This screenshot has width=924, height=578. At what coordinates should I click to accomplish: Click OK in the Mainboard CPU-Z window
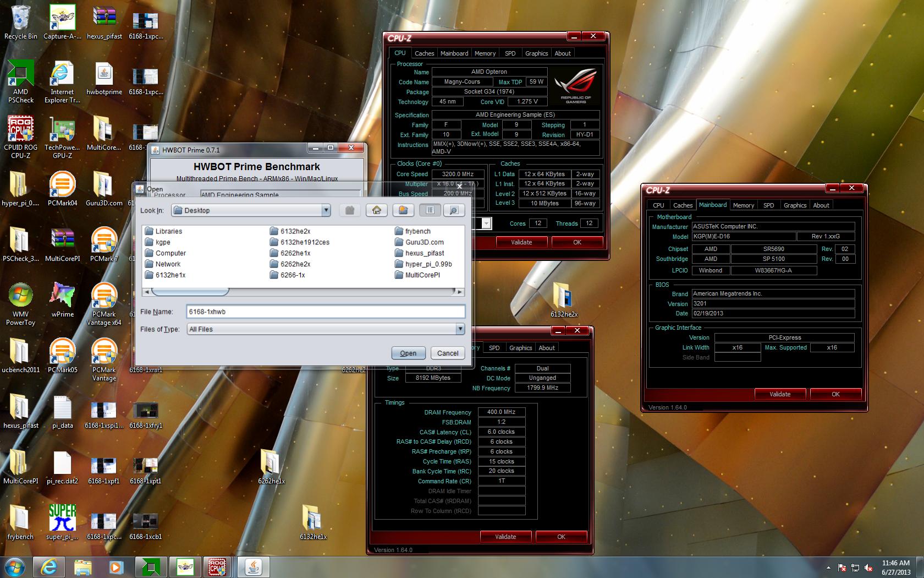coord(835,394)
